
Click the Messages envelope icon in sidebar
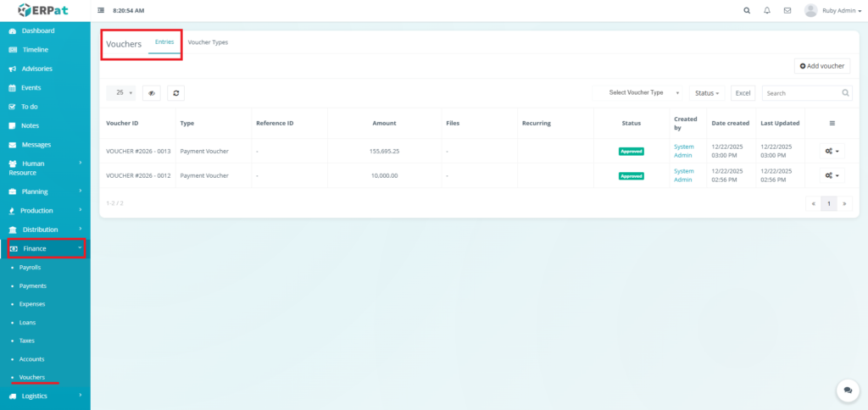coord(13,145)
